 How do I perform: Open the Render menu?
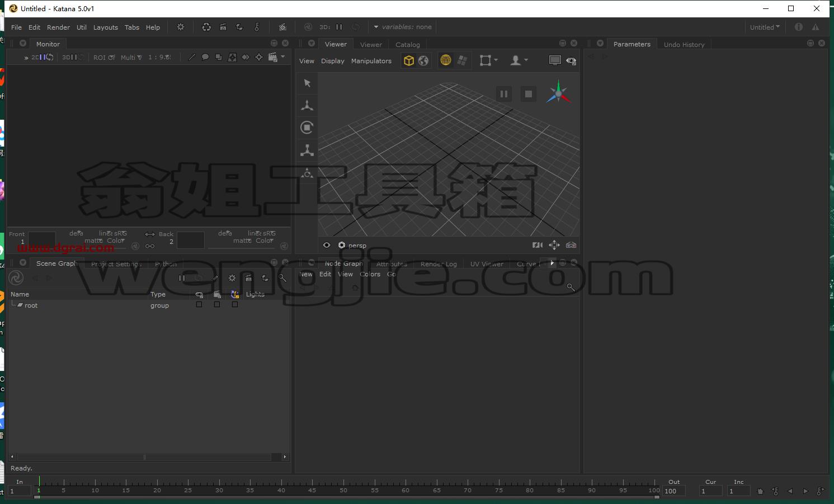click(x=58, y=27)
